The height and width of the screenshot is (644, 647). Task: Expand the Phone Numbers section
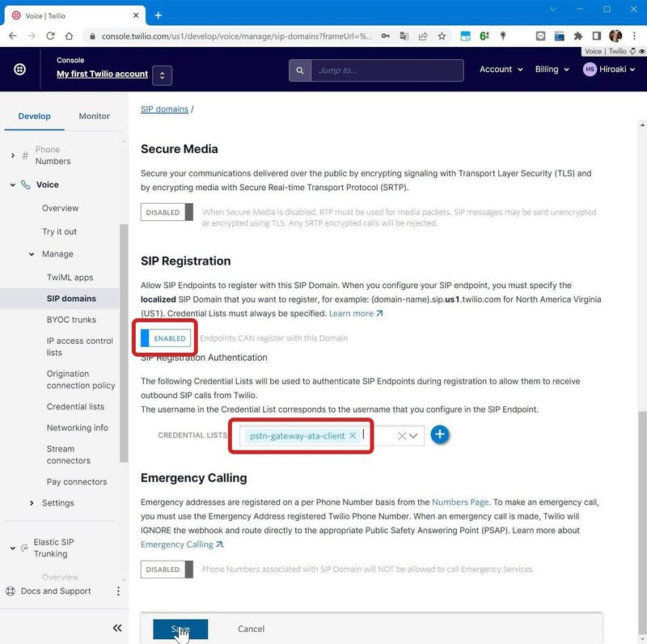13,155
